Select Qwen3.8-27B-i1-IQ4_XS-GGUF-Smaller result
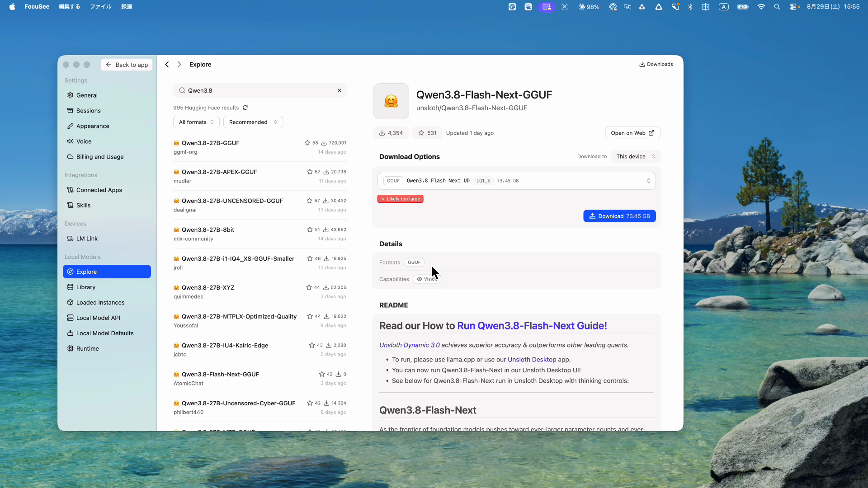 pyautogui.click(x=260, y=263)
